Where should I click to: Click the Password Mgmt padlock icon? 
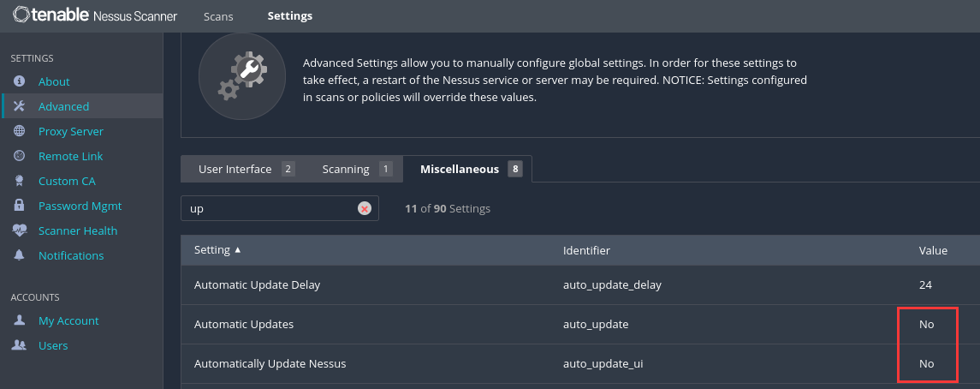click(20, 205)
